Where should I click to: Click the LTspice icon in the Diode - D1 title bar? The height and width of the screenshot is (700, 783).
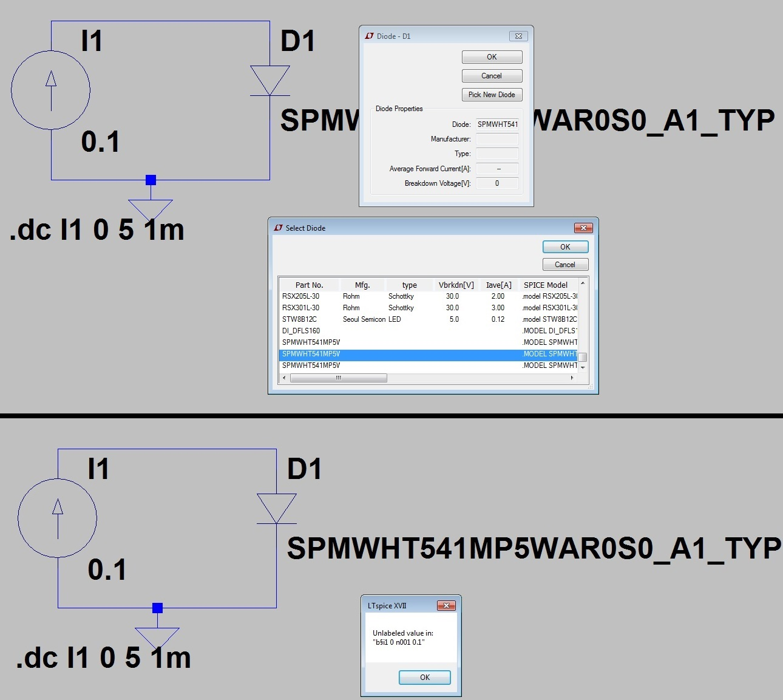tap(369, 36)
